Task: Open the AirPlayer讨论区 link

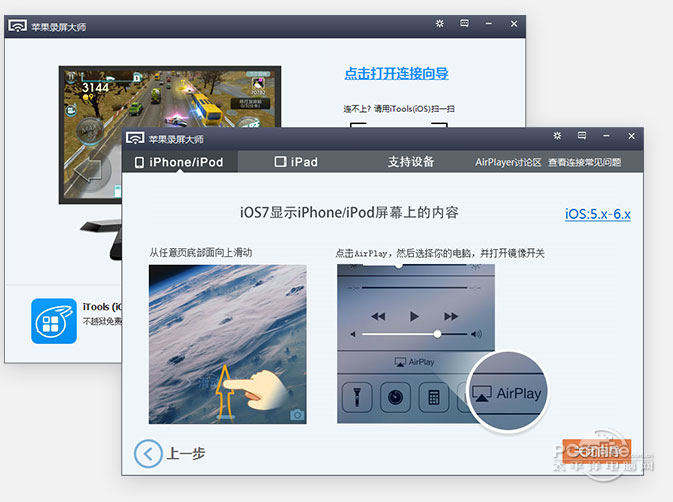Action: pos(508,162)
